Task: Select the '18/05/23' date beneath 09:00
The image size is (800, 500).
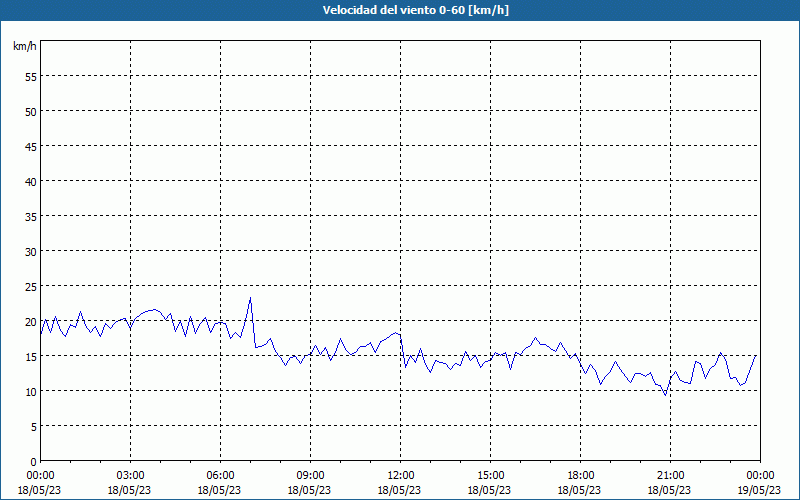Action: 309,490
